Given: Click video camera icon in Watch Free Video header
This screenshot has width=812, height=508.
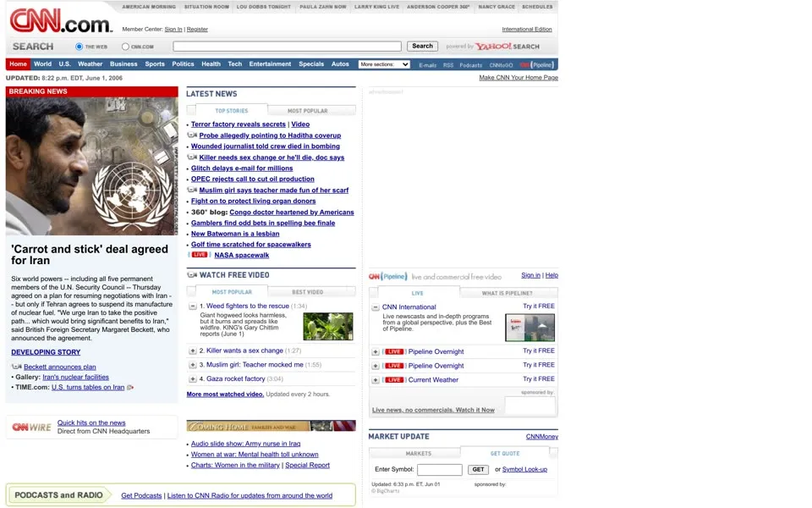Looking at the screenshot, I should pyautogui.click(x=192, y=274).
